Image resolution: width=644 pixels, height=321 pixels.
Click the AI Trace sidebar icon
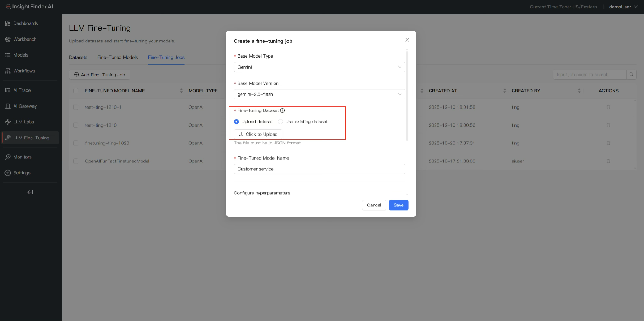pyautogui.click(x=8, y=90)
